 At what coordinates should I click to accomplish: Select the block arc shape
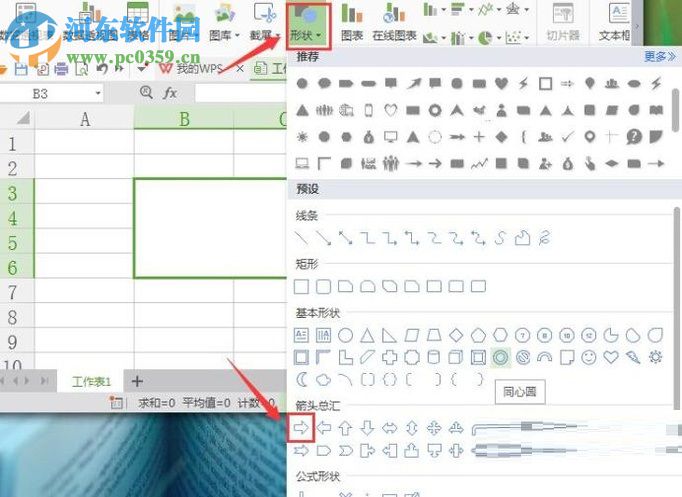tap(545, 357)
